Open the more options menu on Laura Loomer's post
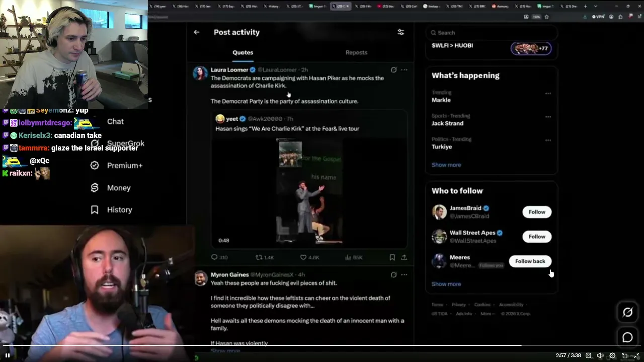The height and width of the screenshot is (362, 644). (404, 70)
